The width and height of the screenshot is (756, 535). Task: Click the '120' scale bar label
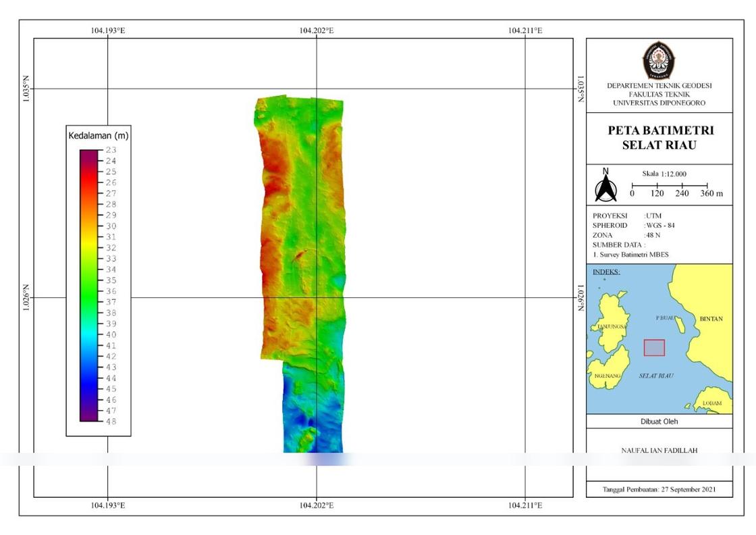[x=657, y=193]
